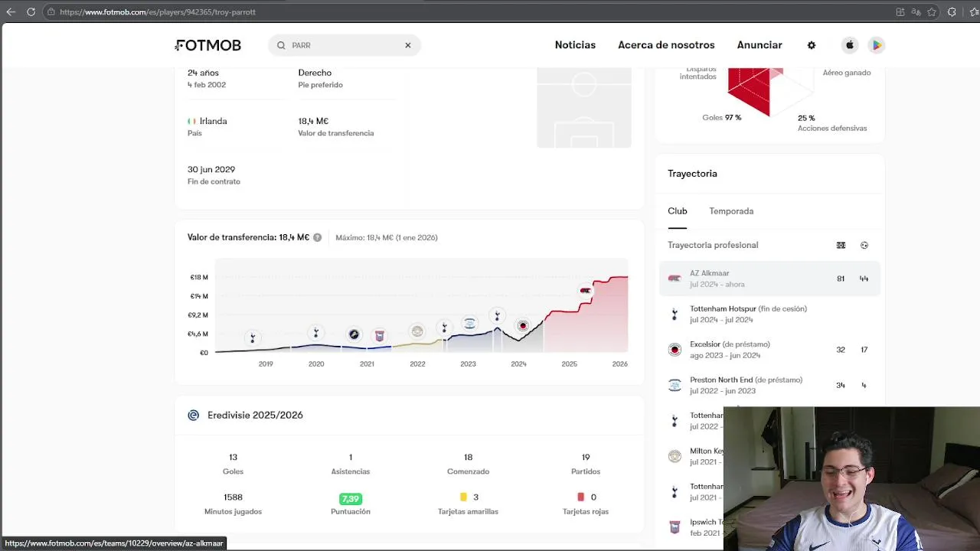This screenshot has height=551, width=980.
Task: Click the search magnifier icon
Action: [x=281, y=45]
